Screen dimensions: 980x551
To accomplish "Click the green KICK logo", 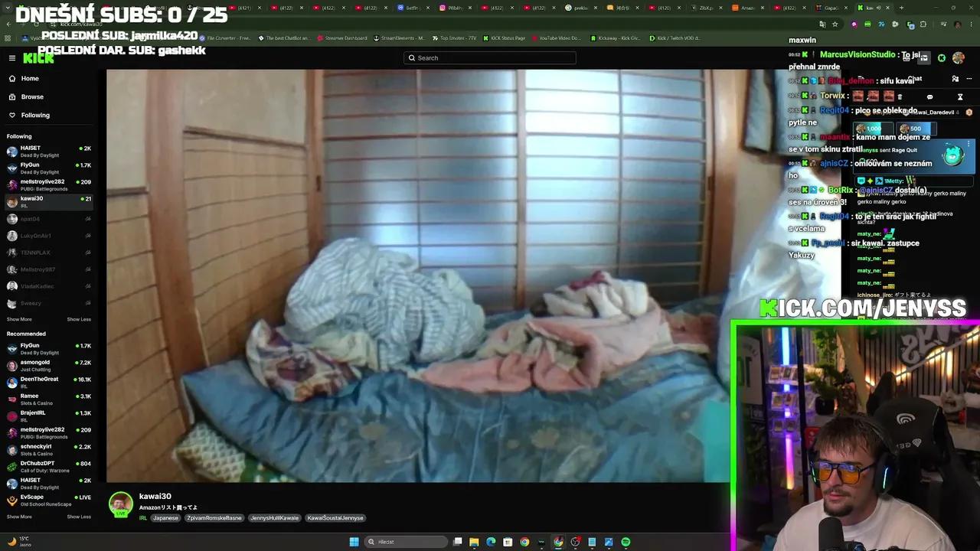I will point(38,58).
